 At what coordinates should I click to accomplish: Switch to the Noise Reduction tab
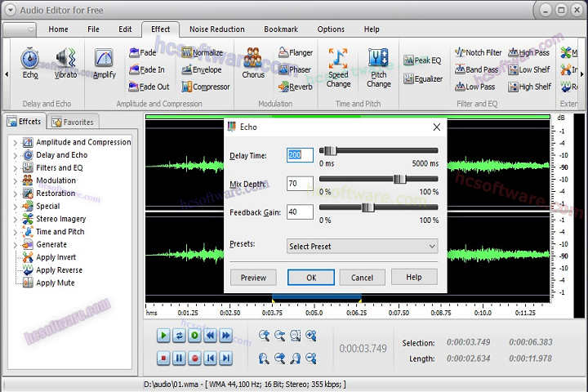pos(216,29)
